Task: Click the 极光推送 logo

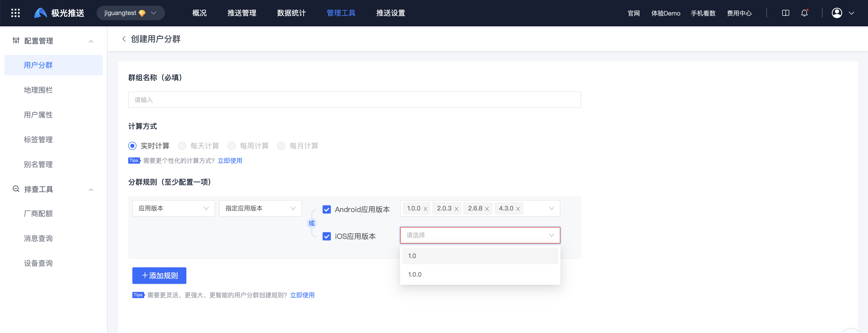Action: pyautogui.click(x=59, y=13)
